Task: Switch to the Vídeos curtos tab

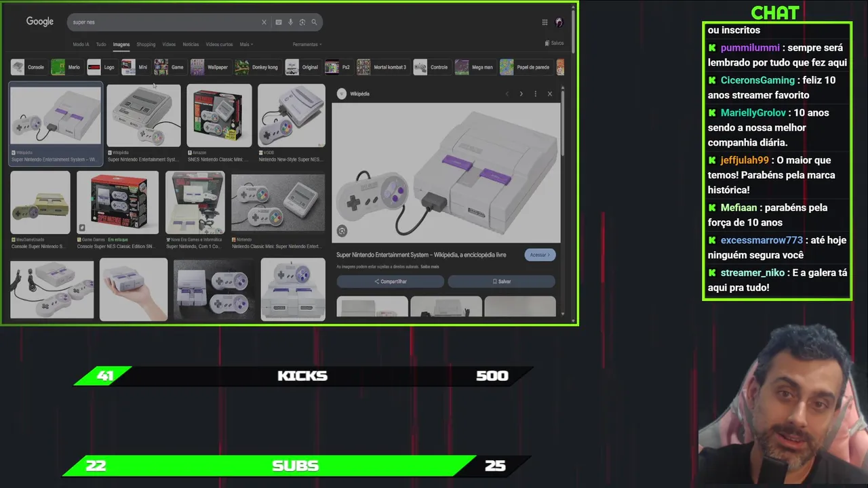Action: tap(219, 45)
